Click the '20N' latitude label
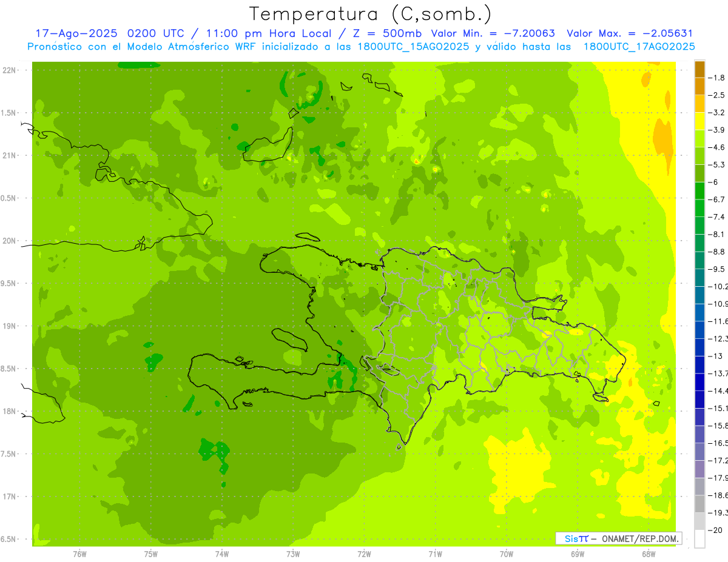This screenshot has width=728, height=562. tap(10, 241)
